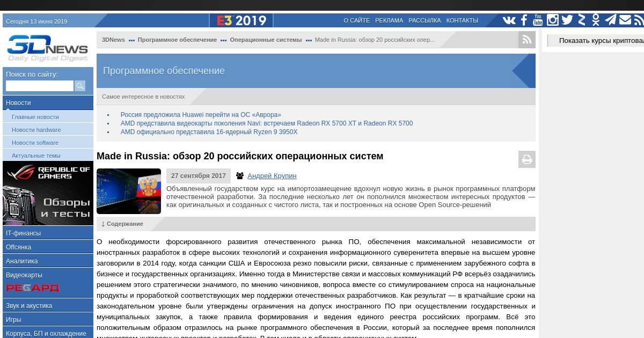Click the 3DNews logo
644x338 pixels.
[x=48, y=48]
